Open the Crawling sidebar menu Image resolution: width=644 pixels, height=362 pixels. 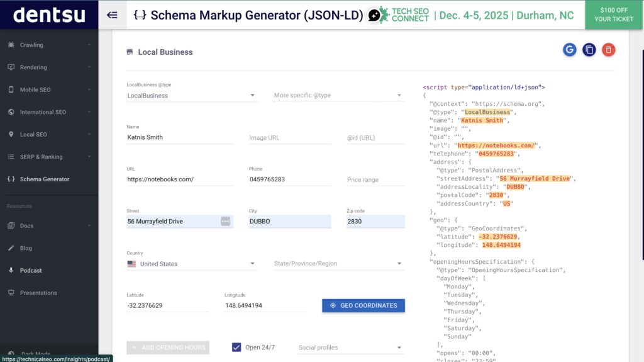coord(49,45)
